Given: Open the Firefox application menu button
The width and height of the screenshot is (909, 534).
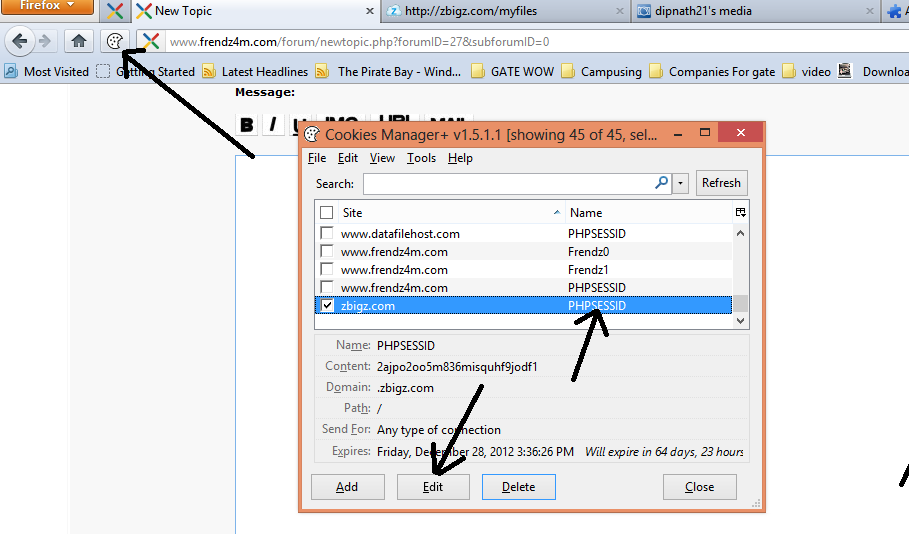Looking at the screenshot, I should click(x=48, y=6).
